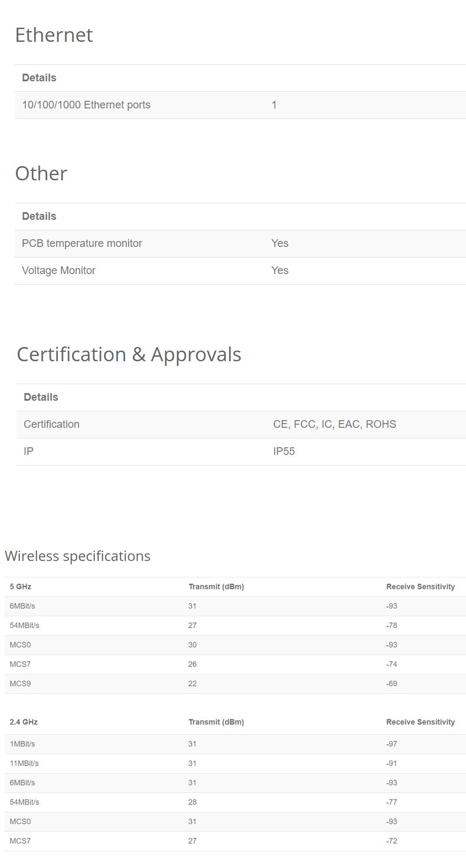Click "-93" in 5 GHz 6MBit/s row
The width and height of the screenshot is (466, 868).
click(x=392, y=606)
